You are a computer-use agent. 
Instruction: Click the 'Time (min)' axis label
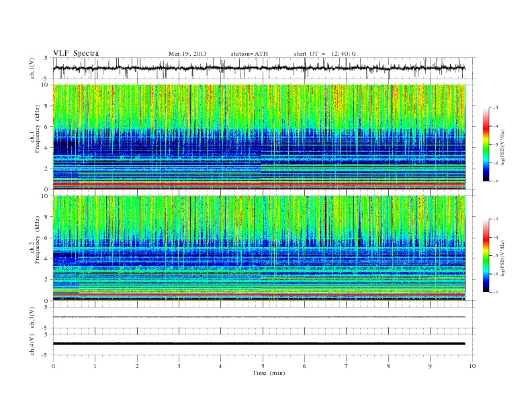tap(269, 373)
